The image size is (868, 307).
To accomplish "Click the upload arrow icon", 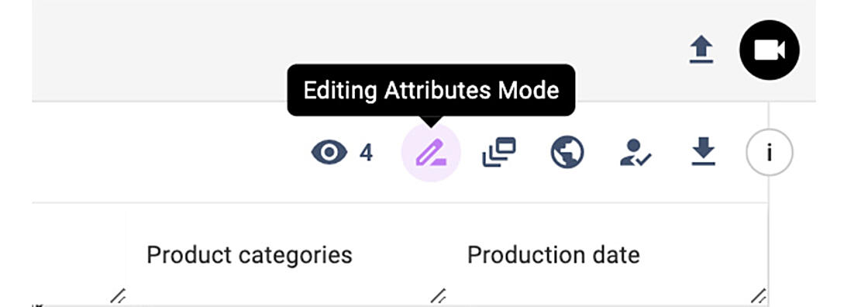I will (701, 50).
